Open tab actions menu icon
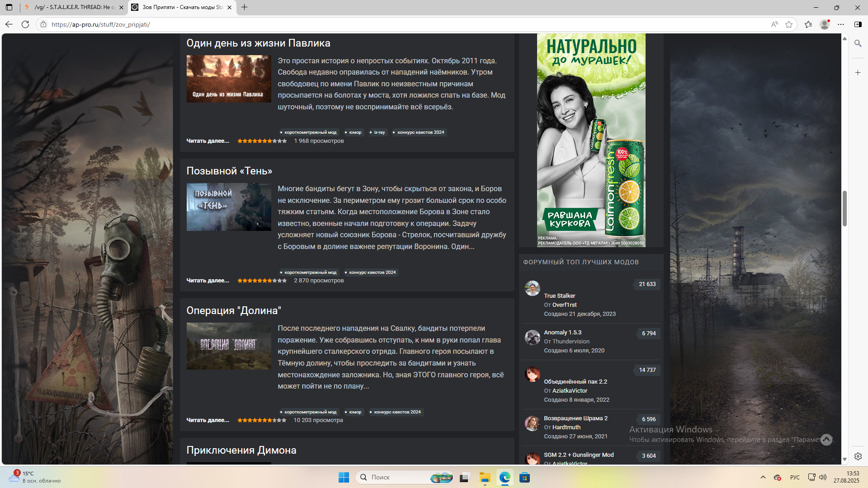The height and width of the screenshot is (488, 868). click(x=9, y=7)
